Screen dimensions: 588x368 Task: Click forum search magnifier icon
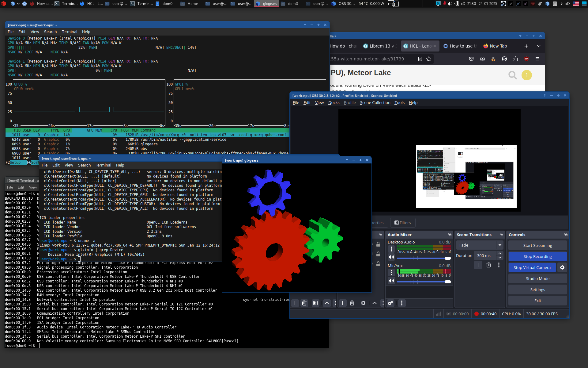tap(512, 75)
